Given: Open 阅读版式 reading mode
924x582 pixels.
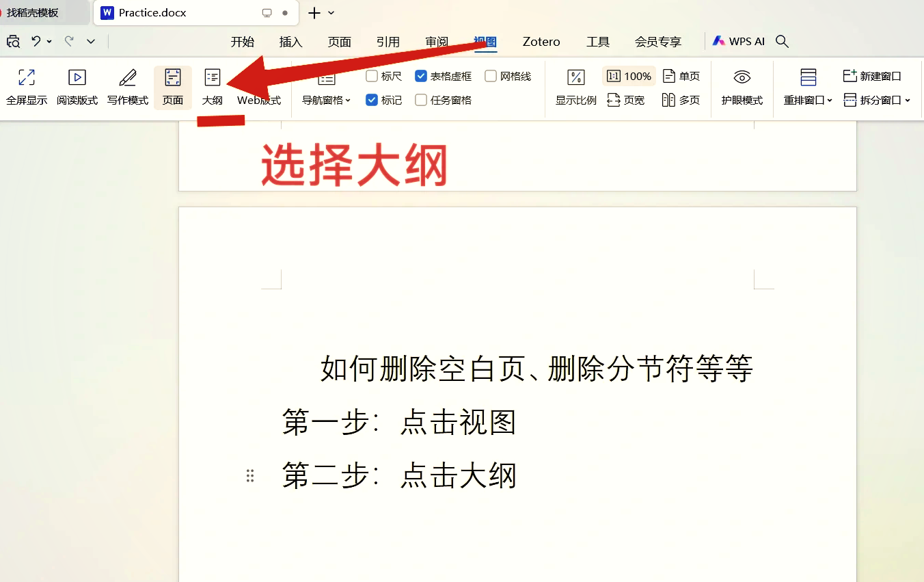Looking at the screenshot, I should tap(77, 87).
